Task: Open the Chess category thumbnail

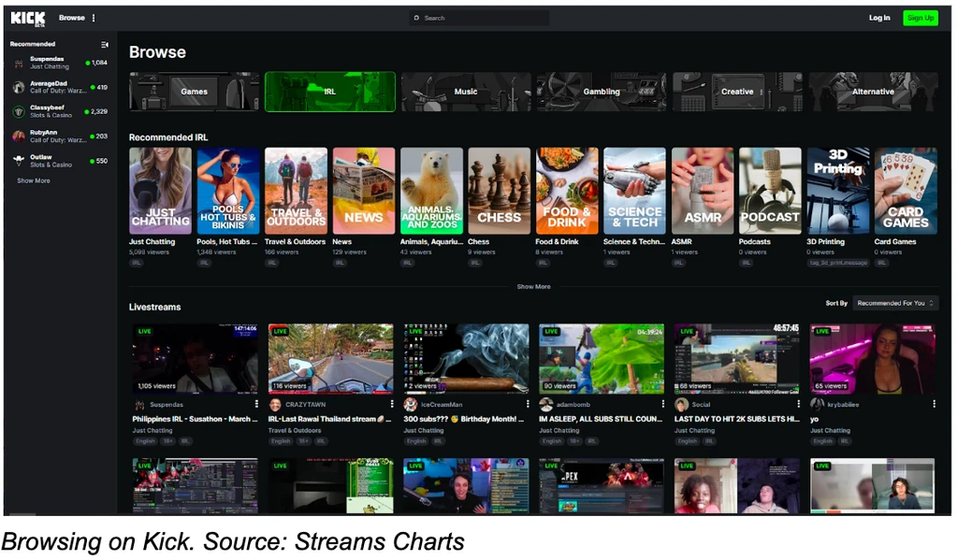Action: coord(500,191)
